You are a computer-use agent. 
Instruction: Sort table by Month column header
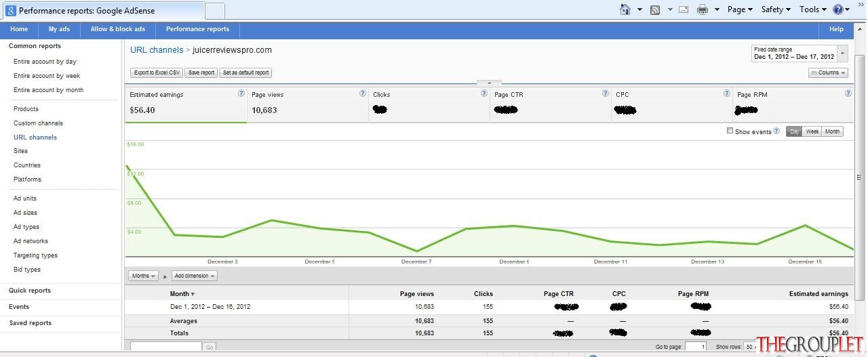tap(182, 294)
